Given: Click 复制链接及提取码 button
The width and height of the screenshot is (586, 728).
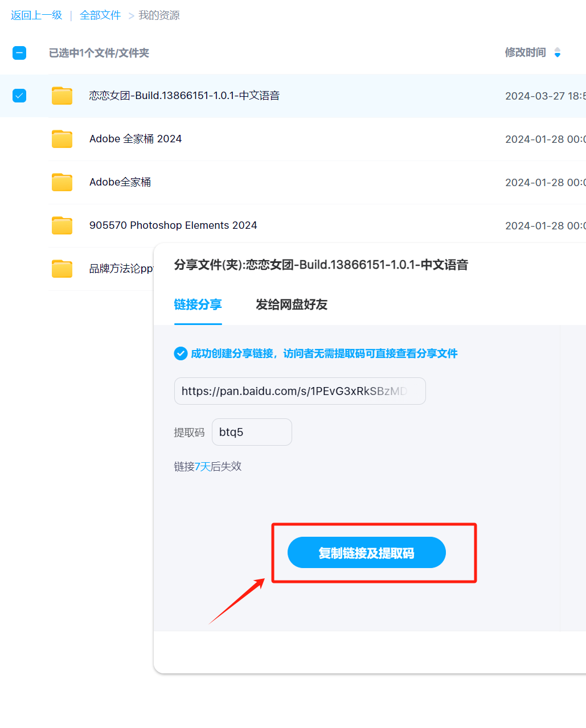Looking at the screenshot, I should click(x=367, y=553).
